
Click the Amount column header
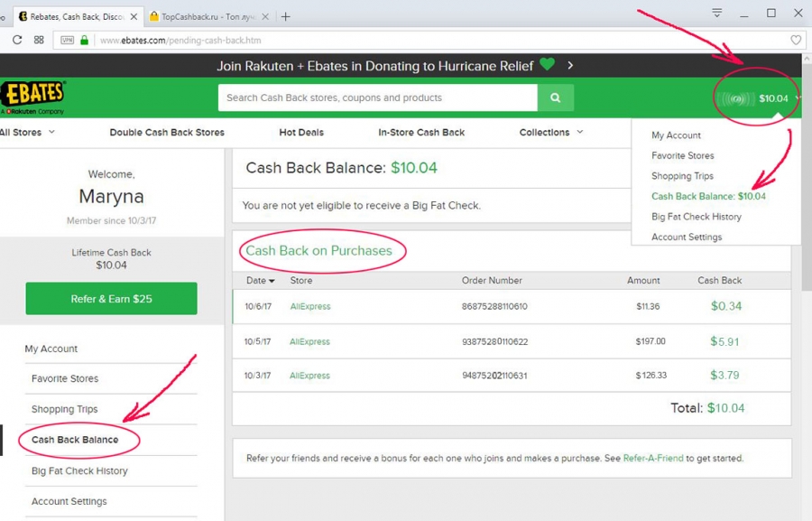coord(643,281)
